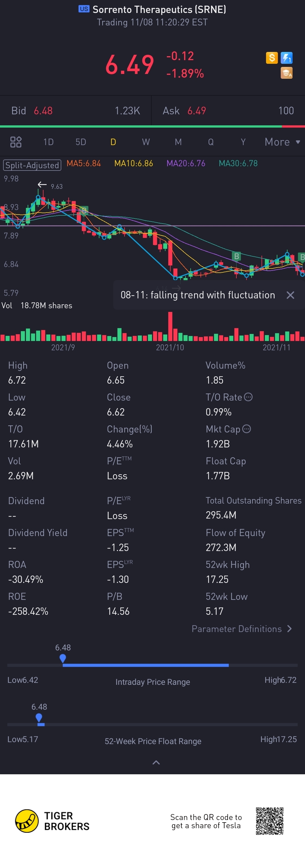The width and height of the screenshot is (305, 868).
Task: Tap the Sorrento Therapeutics (SRNE) title
Action: coord(159,9)
